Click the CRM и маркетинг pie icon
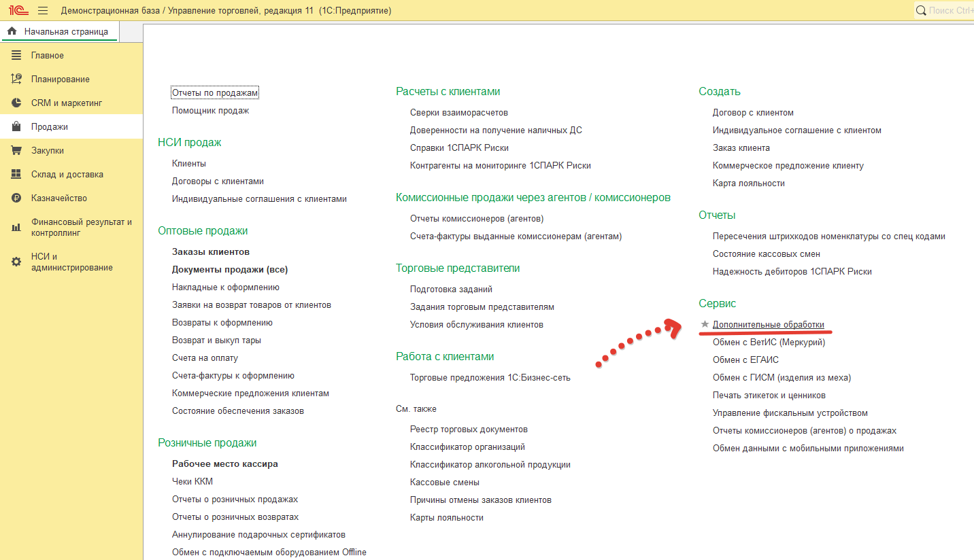 (16, 103)
